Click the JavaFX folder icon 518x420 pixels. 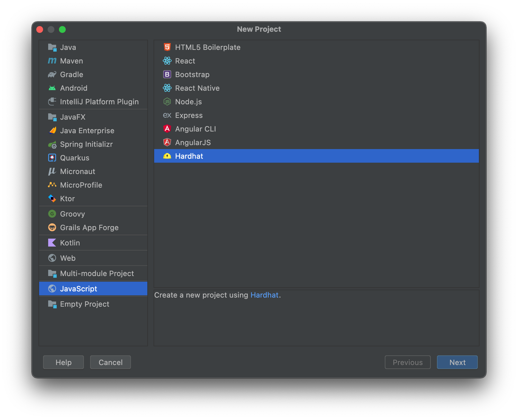click(52, 117)
